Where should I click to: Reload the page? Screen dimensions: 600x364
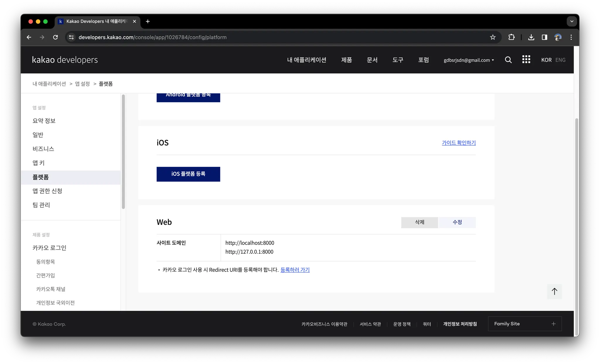pos(55,37)
